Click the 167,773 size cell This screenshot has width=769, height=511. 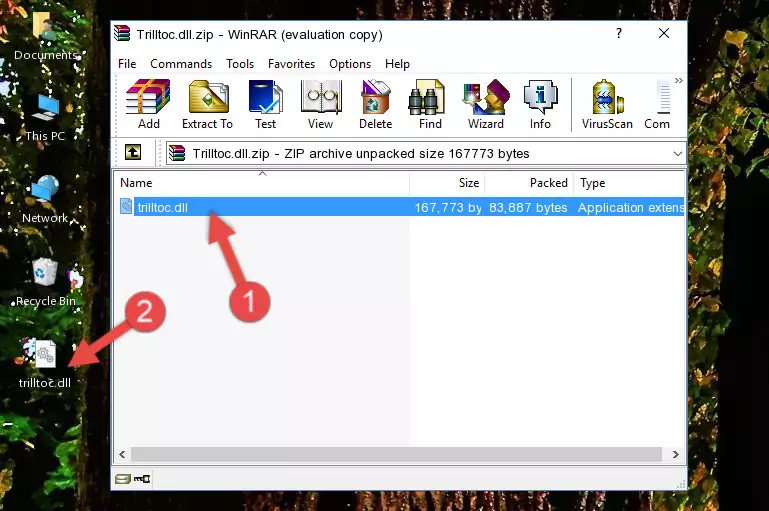point(448,207)
